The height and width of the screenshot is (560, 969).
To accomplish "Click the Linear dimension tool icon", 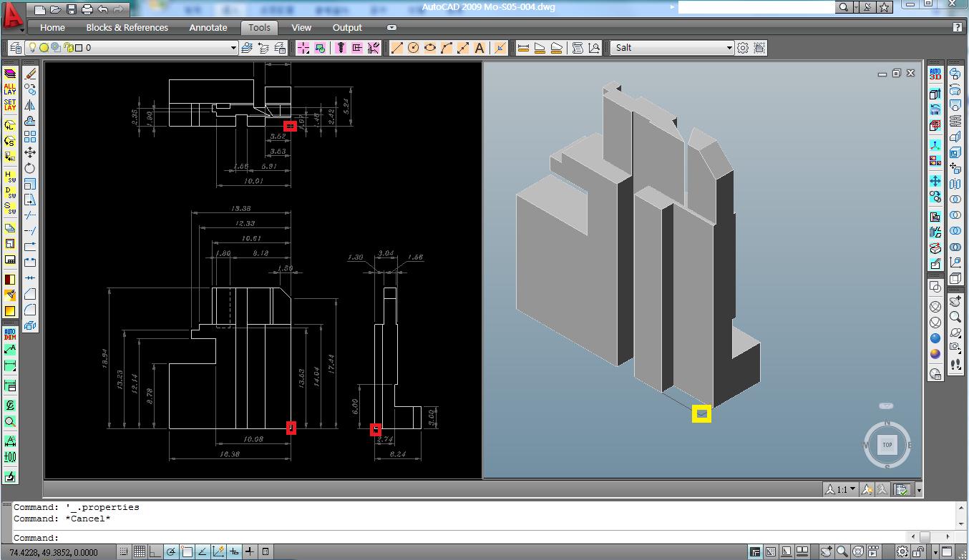I will pos(523,48).
